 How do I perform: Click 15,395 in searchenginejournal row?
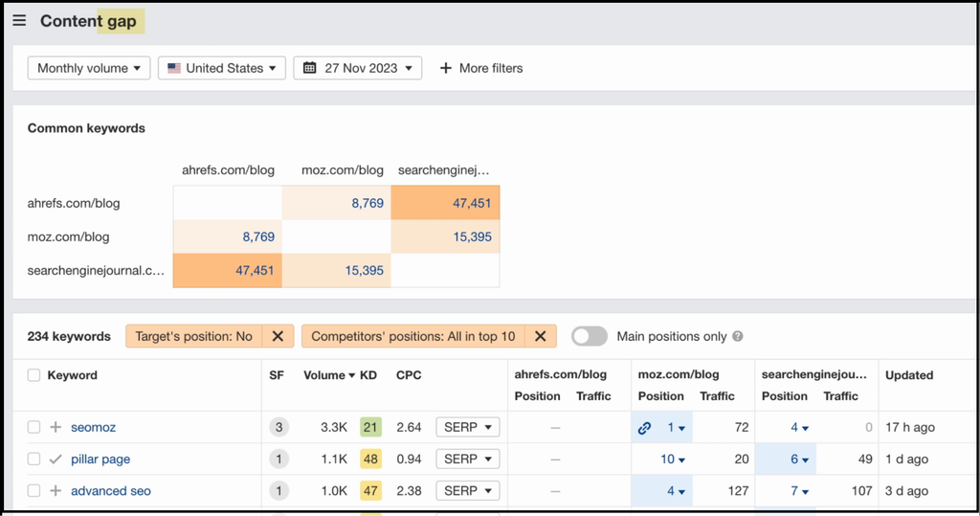click(365, 271)
